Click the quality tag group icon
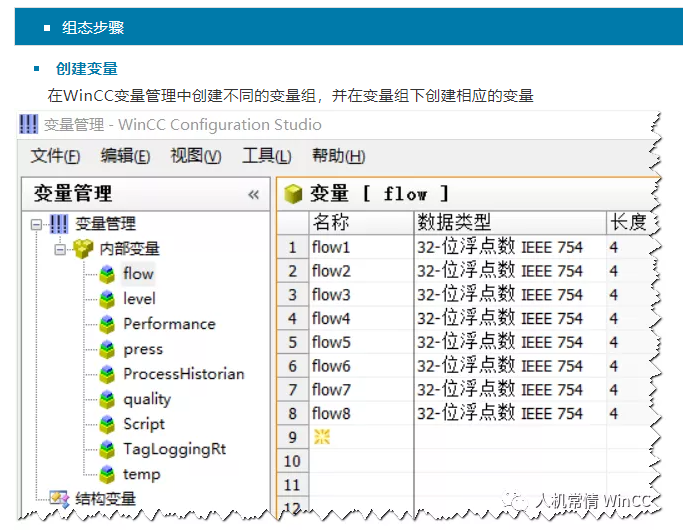683x532 pixels. click(107, 399)
